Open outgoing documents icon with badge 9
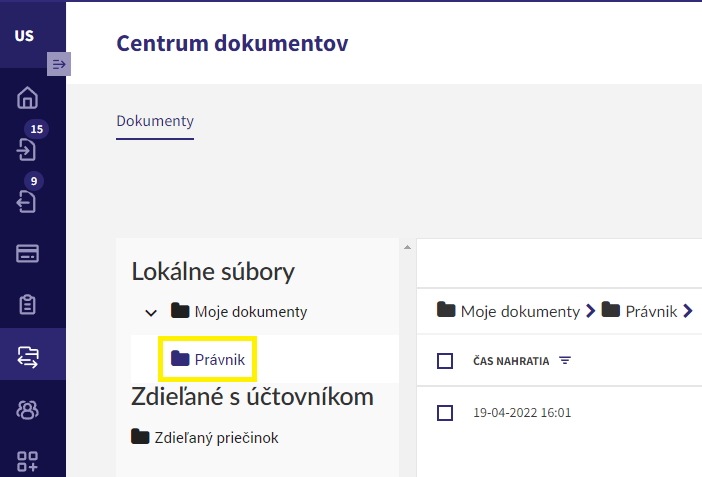 pos(27,202)
